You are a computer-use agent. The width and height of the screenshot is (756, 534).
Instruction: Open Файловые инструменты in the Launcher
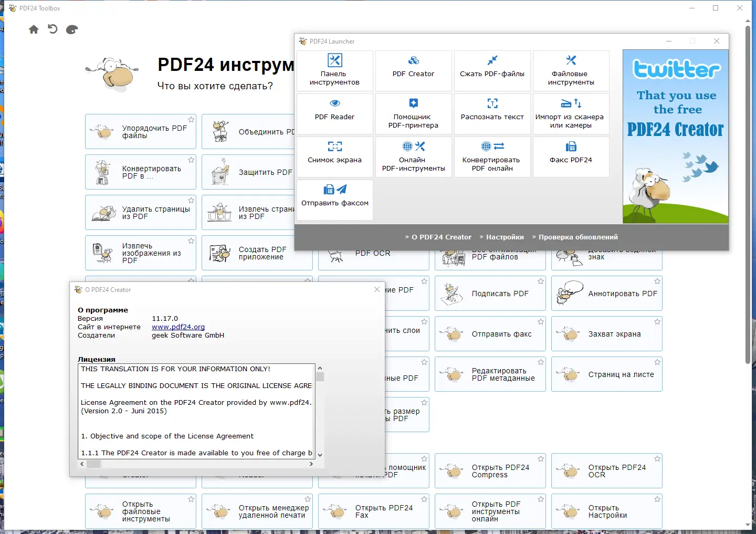[x=571, y=70]
